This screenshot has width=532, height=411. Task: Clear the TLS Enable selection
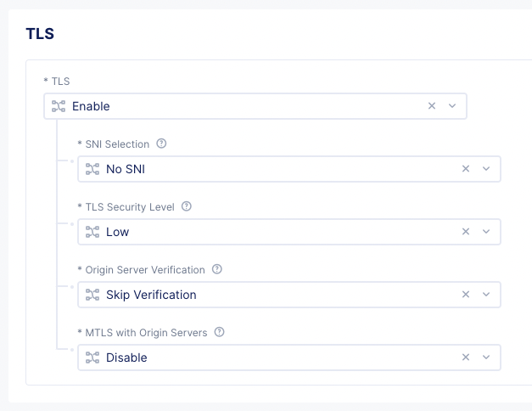pos(432,106)
